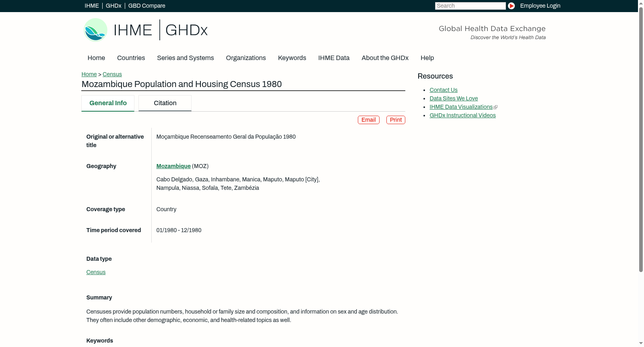Click the scrollbar down arrow
Image resolution: width=644 pixels, height=347 pixels.
(641, 343)
